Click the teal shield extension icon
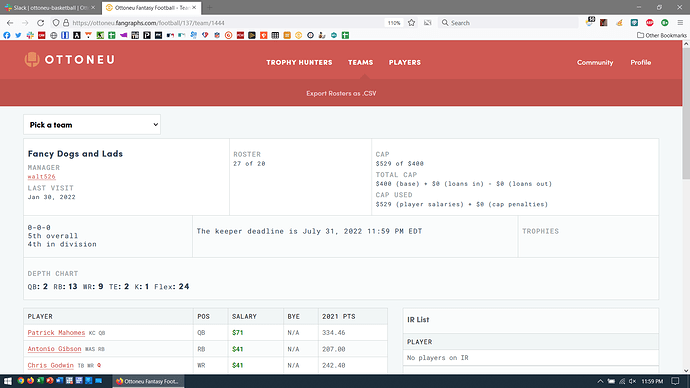The width and height of the screenshot is (690, 388). (x=634, y=23)
